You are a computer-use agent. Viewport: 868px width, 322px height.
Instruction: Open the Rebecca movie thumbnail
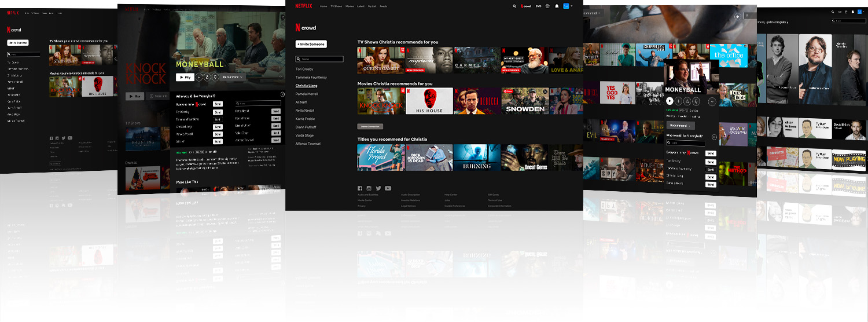[x=477, y=101]
